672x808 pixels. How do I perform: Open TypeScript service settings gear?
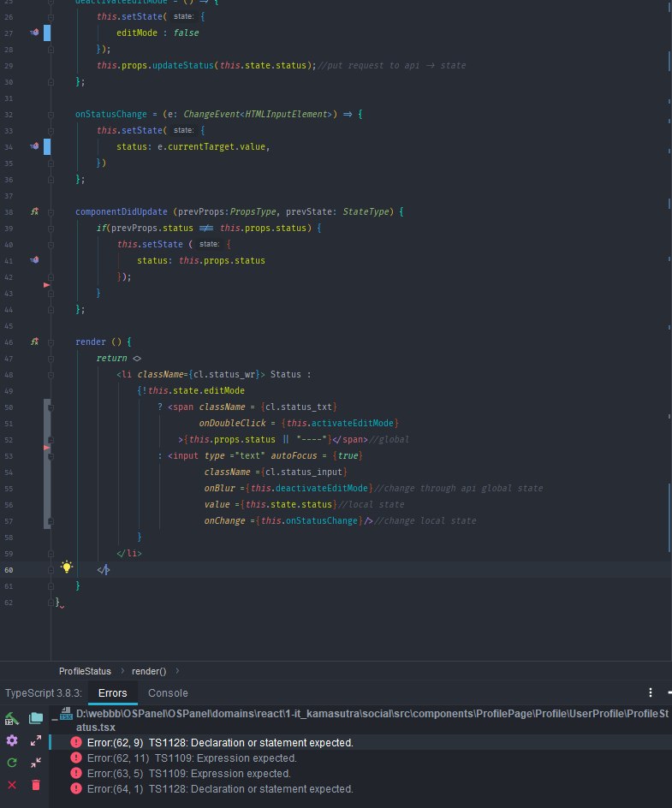click(x=12, y=740)
